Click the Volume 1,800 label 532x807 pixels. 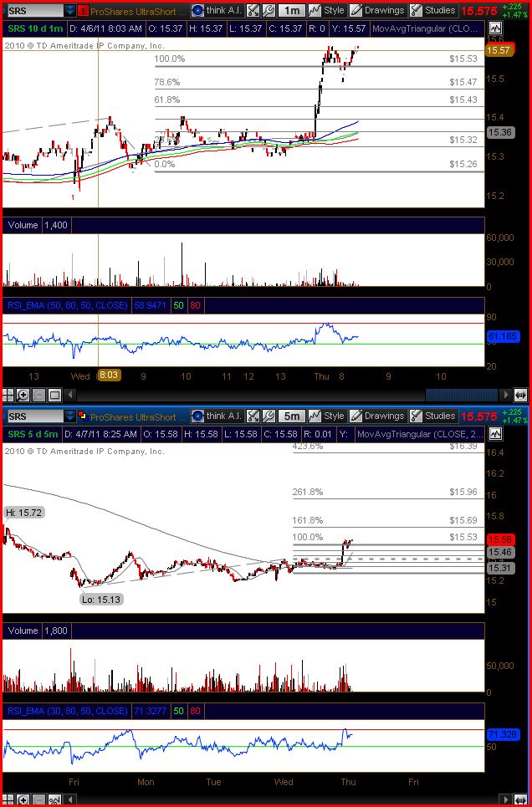(38, 631)
